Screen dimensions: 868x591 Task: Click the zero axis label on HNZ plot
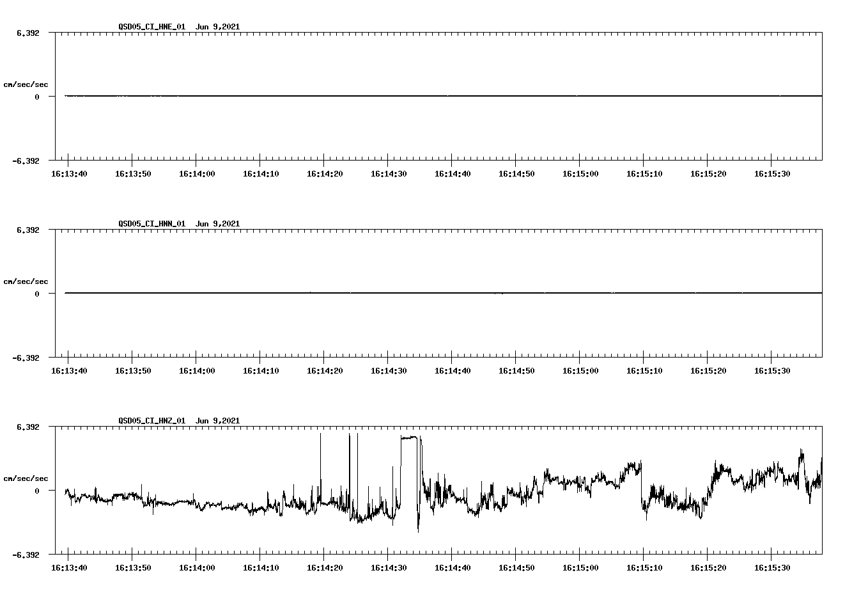pyautogui.click(x=37, y=491)
